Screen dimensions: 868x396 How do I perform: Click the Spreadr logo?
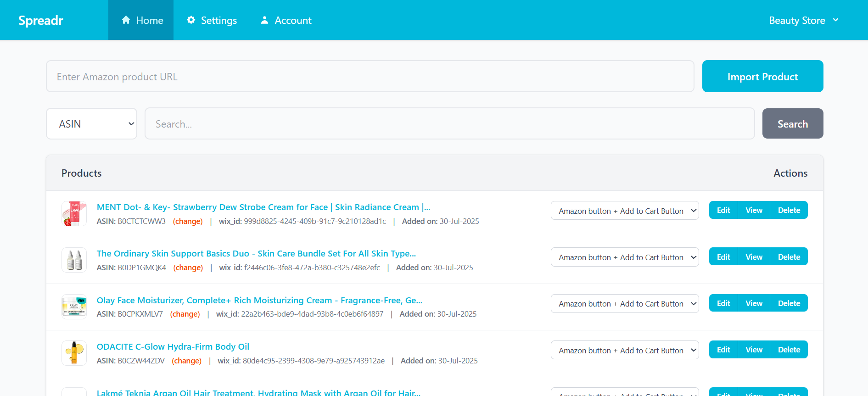[x=40, y=21]
